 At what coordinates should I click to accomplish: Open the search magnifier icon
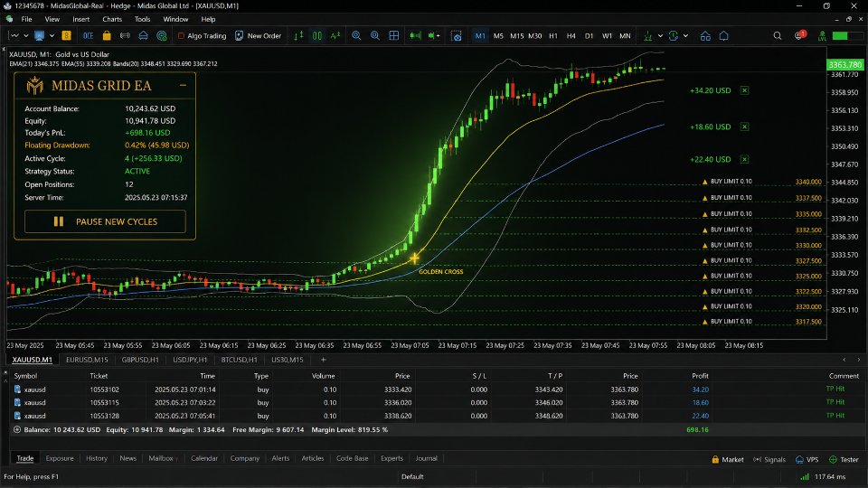[778, 35]
